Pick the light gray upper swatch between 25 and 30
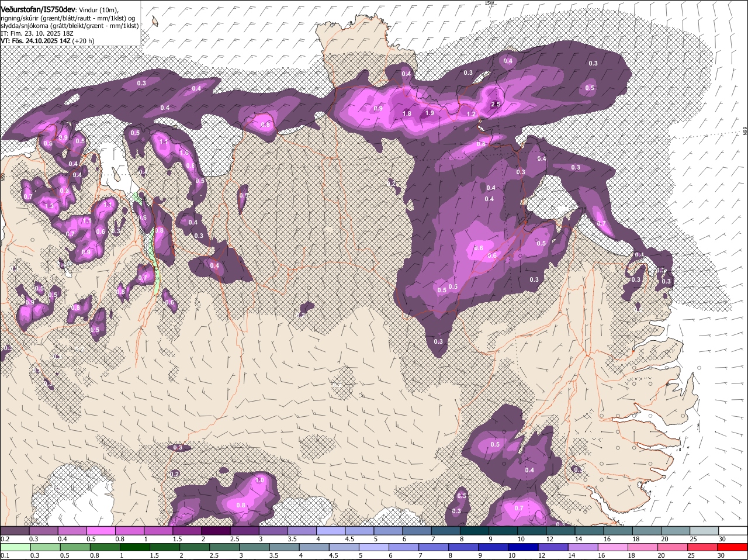The height and width of the screenshot is (560, 748). 704,530
